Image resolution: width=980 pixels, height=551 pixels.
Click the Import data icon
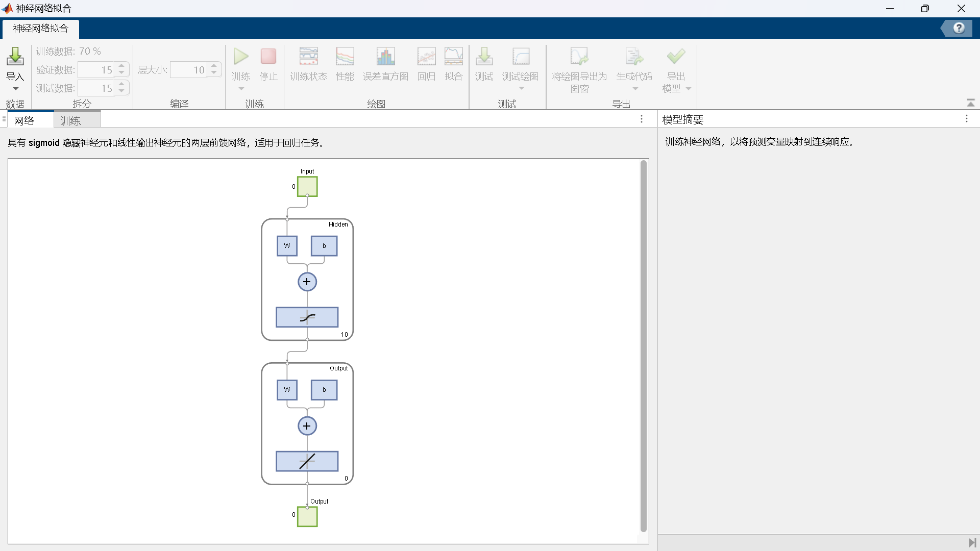point(15,57)
